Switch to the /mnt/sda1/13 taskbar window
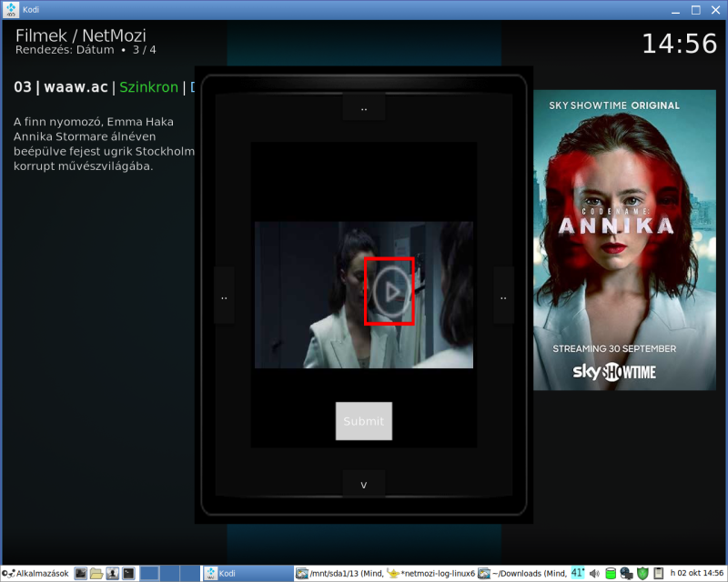Image resolution: width=728 pixels, height=582 pixels. (339, 573)
